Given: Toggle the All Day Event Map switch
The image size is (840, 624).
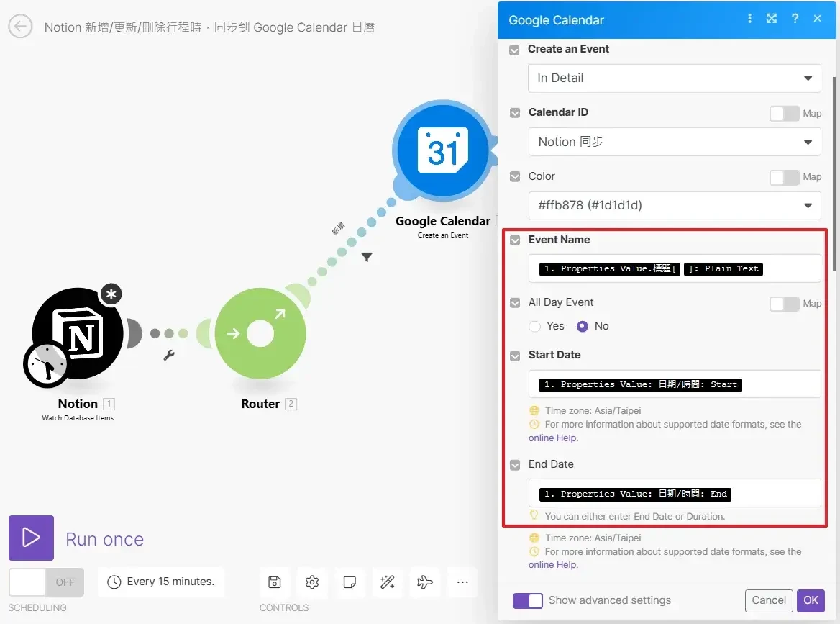Looking at the screenshot, I should point(785,304).
